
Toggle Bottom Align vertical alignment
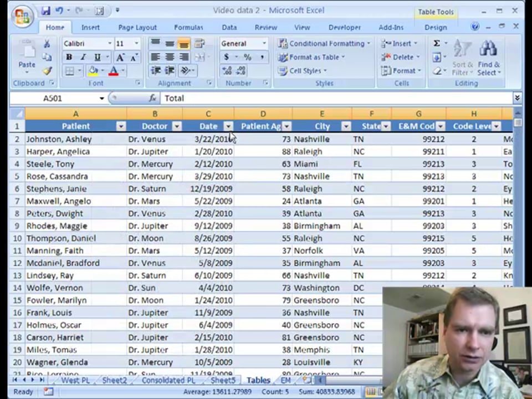183,43
